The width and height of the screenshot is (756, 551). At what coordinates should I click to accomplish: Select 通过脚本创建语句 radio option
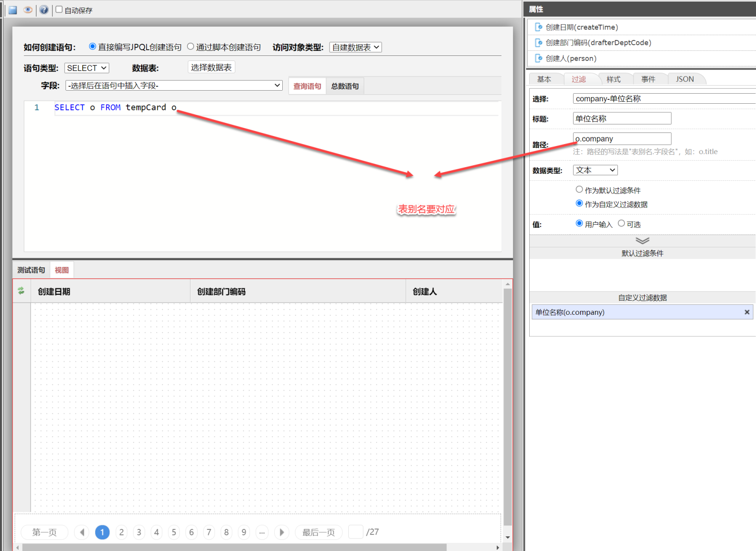click(x=191, y=47)
